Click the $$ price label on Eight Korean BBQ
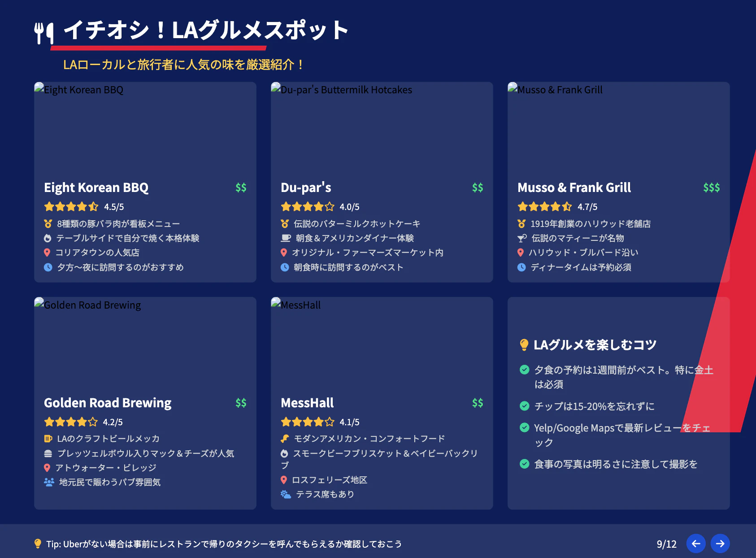The width and height of the screenshot is (756, 558). click(x=241, y=187)
